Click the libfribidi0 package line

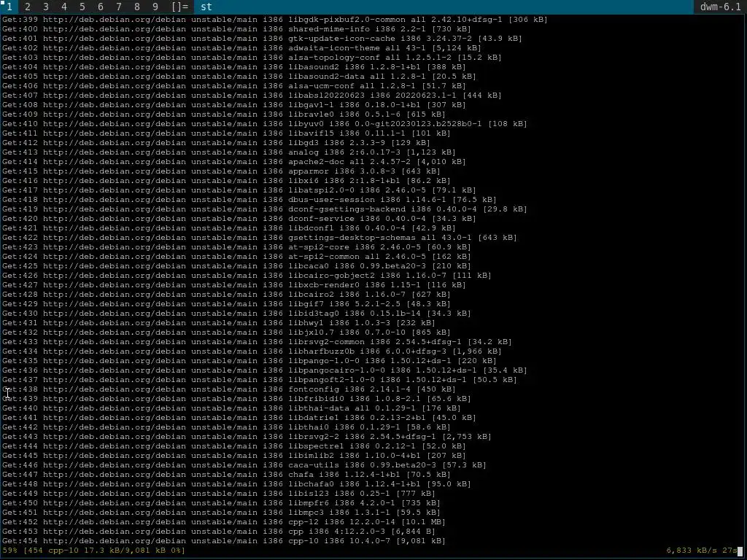pos(236,399)
